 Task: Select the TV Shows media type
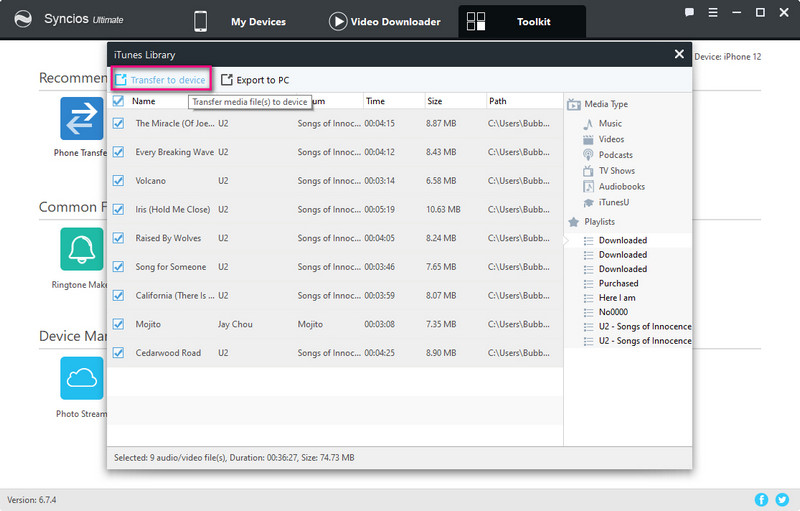(x=617, y=171)
